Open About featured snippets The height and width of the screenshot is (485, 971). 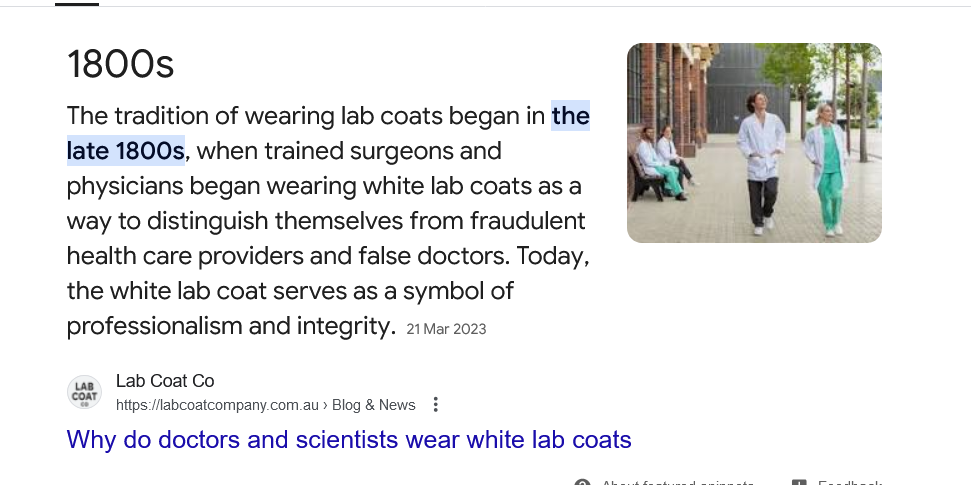pyautogui.click(x=677, y=483)
